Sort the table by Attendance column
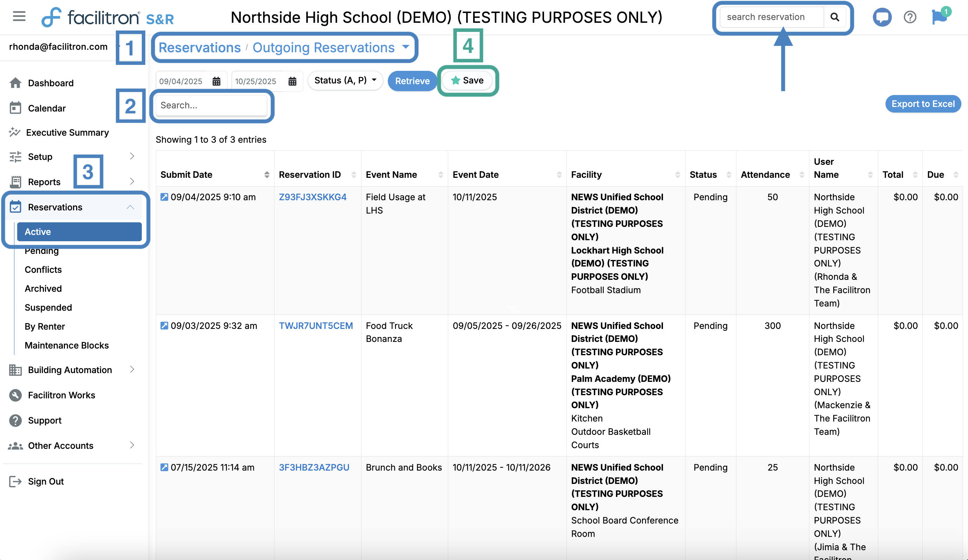The height and width of the screenshot is (560, 968). (x=802, y=175)
